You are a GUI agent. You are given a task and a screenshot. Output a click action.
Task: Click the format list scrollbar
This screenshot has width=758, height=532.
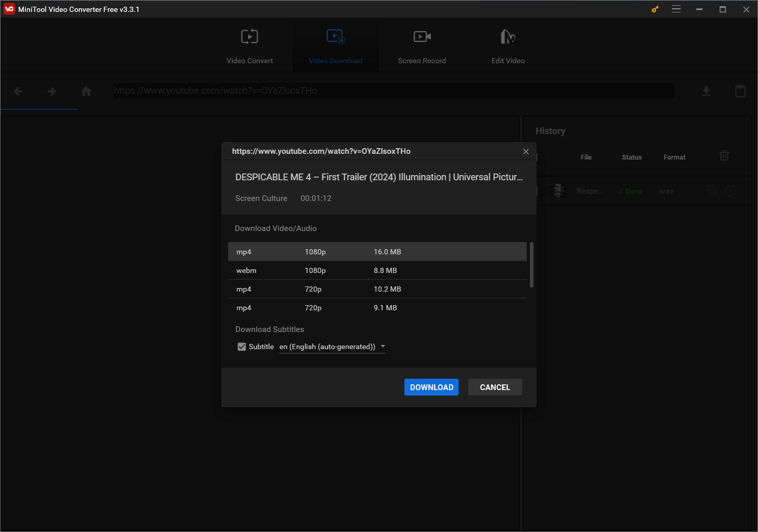(x=531, y=265)
